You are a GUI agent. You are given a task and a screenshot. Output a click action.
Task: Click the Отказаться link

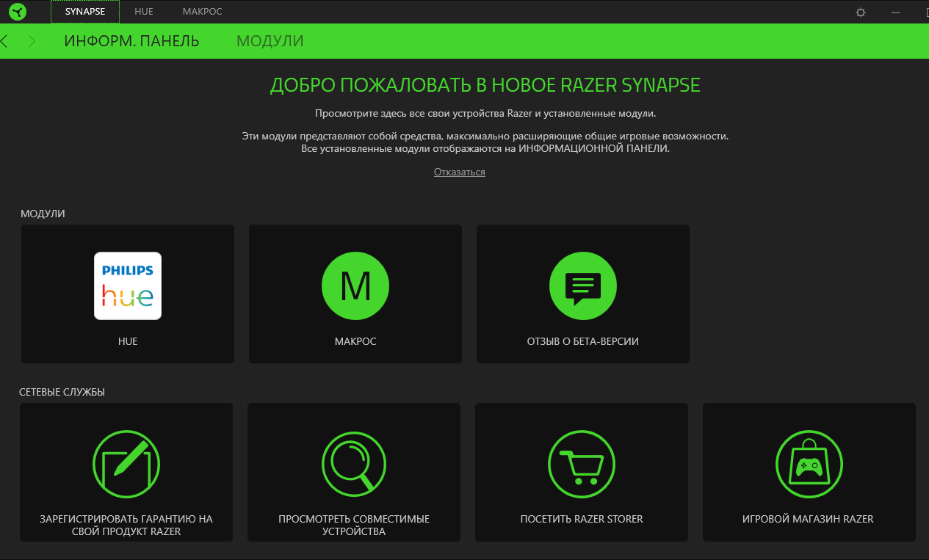(460, 172)
